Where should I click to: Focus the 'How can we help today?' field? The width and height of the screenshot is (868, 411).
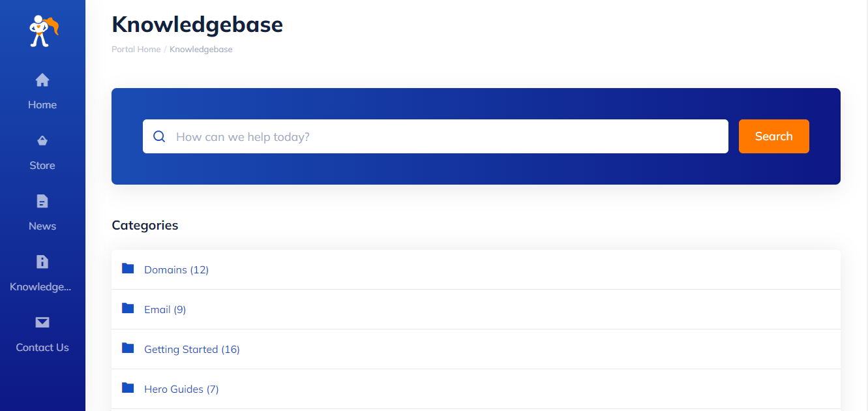[443, 137]
